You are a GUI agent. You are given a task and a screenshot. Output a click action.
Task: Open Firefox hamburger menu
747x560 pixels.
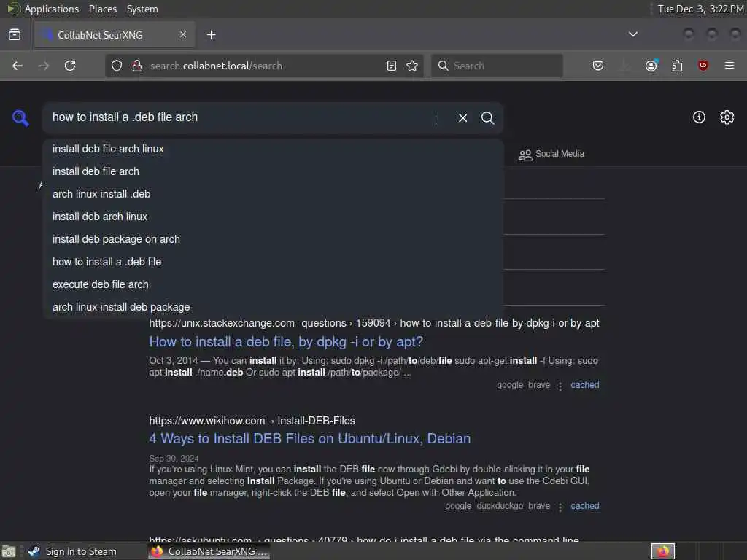coord(729,66)
